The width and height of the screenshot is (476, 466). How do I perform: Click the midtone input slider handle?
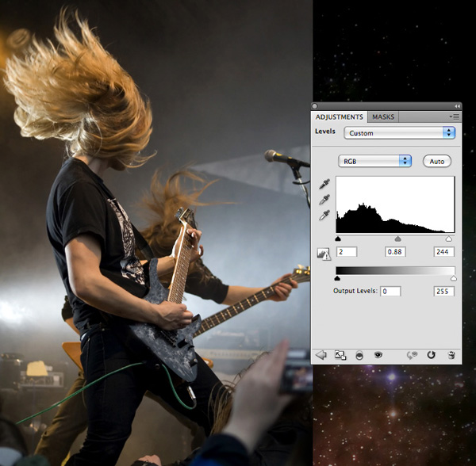tap(398, 239)
